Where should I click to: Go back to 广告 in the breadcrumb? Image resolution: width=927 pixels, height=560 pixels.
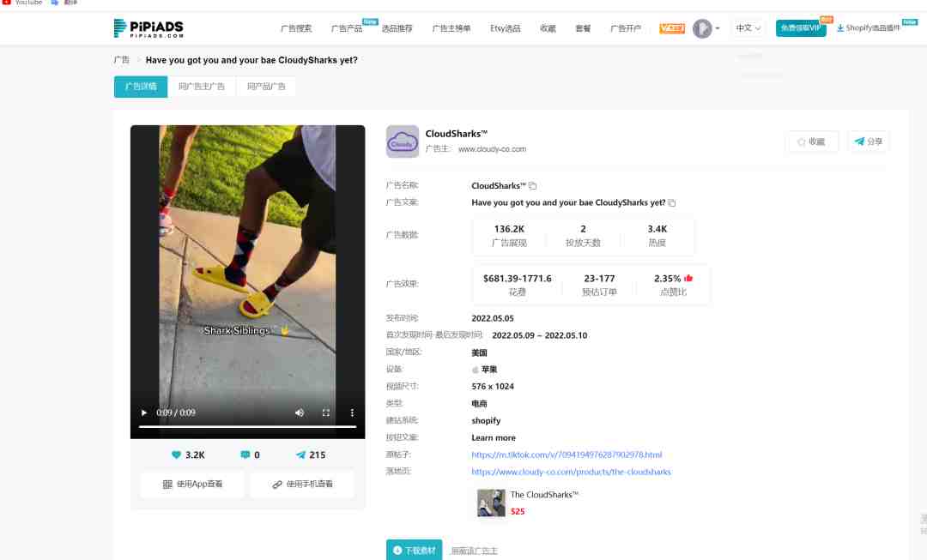coord(121,60)
